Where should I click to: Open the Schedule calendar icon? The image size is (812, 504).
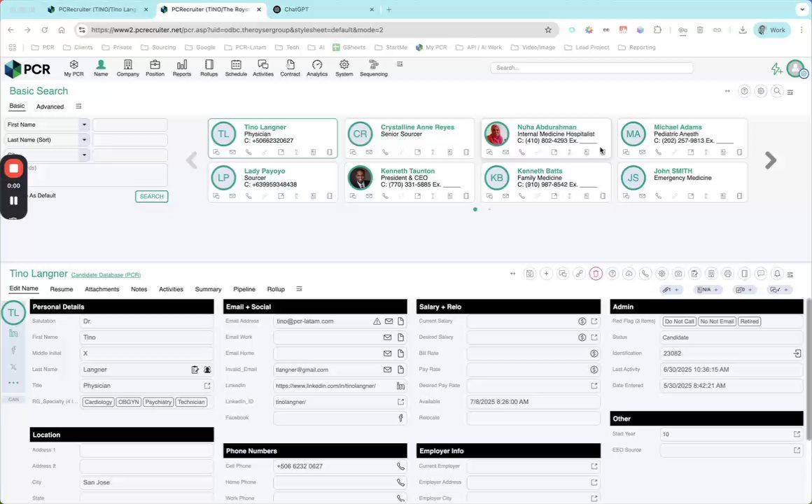click(x=236, y=68)
